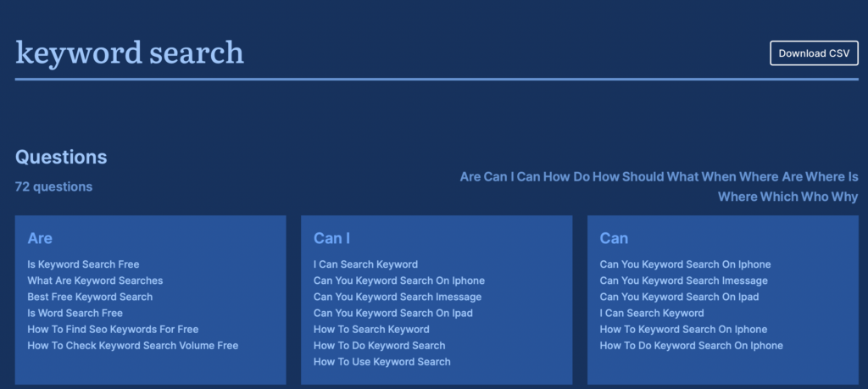Jump to the Why category link
868x389 pixels.
click(844, 197)
